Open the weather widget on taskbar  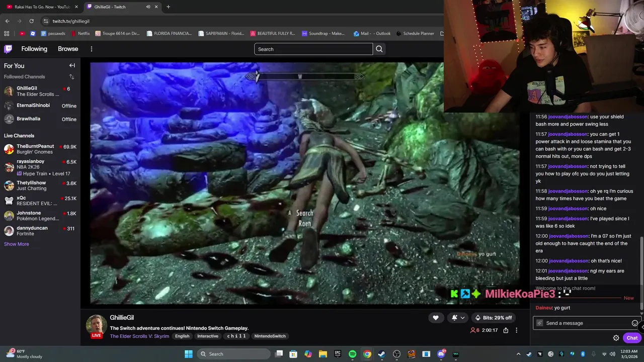point(24,354)
